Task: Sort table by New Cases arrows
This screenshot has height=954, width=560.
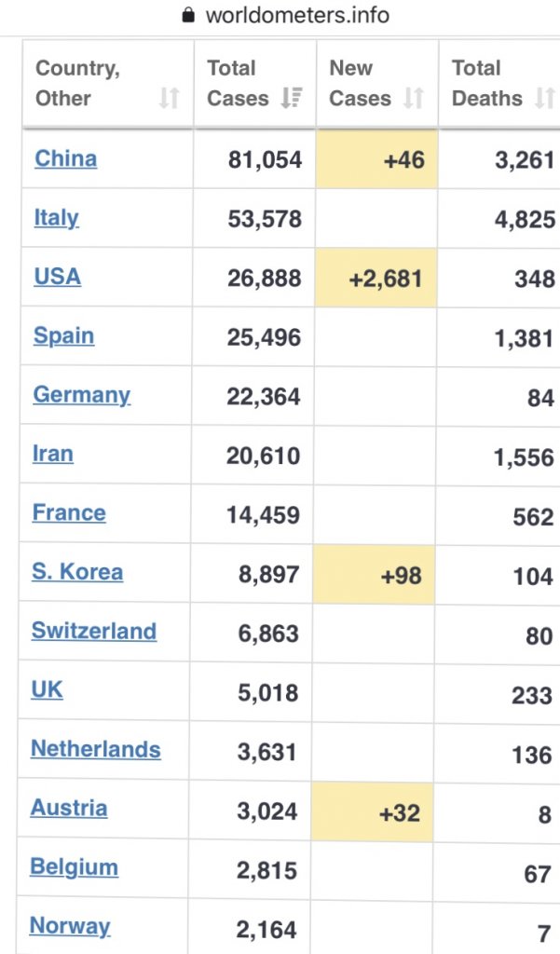Action: [x=414, y=98]
